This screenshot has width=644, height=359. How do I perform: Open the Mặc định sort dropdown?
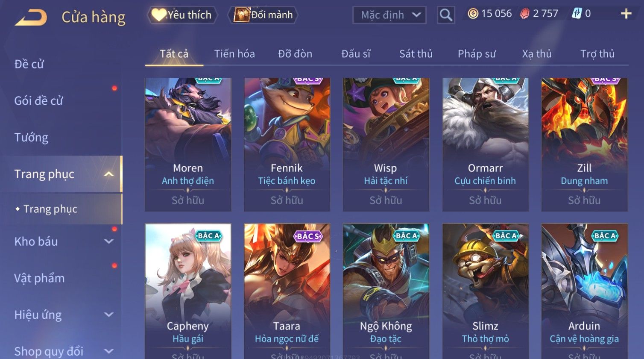389,15
